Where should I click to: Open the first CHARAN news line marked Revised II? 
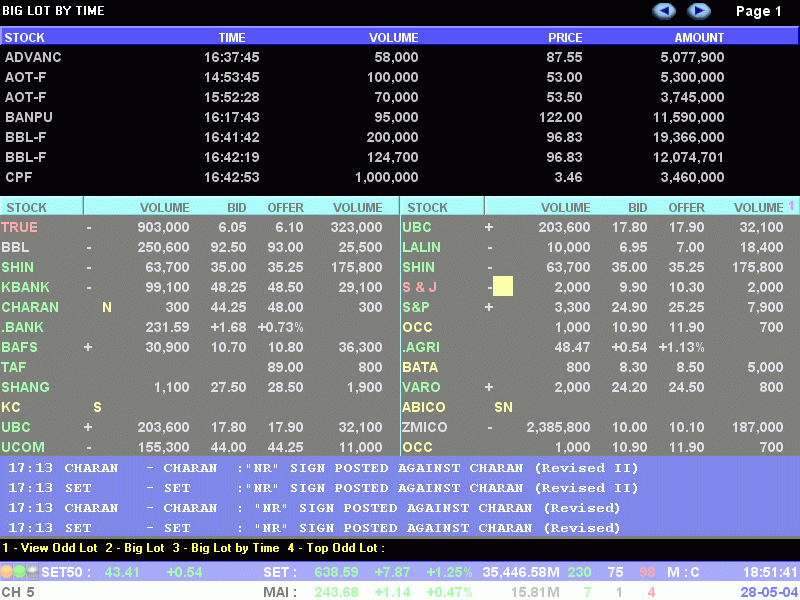[323, 468]
